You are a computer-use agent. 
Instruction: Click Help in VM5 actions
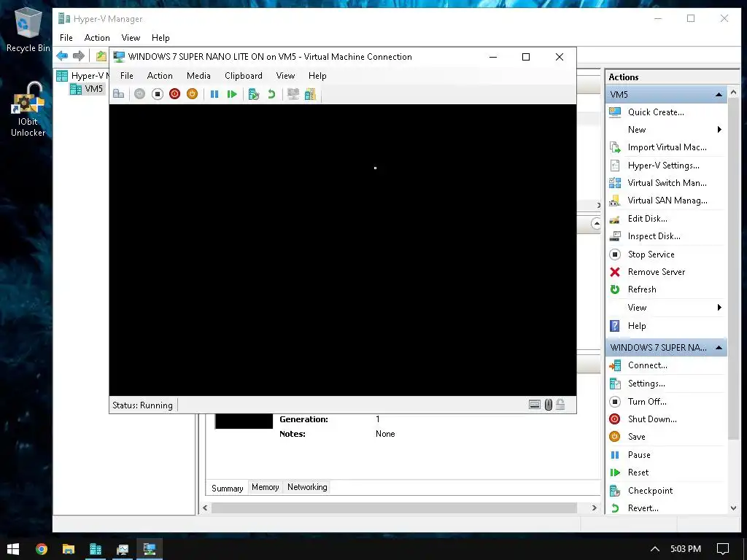636,326
